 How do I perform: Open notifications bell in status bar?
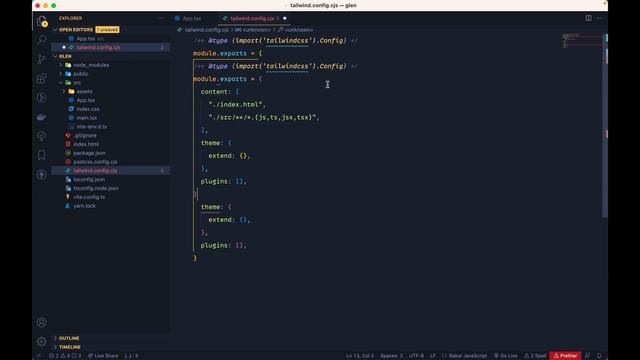click(599, 356)
